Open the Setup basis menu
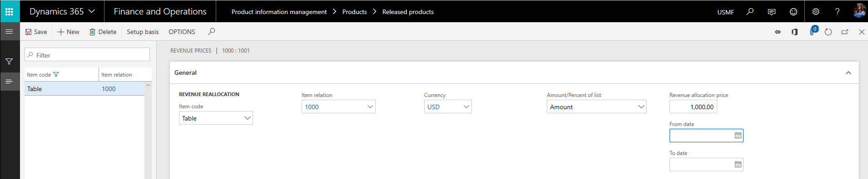 143,32
